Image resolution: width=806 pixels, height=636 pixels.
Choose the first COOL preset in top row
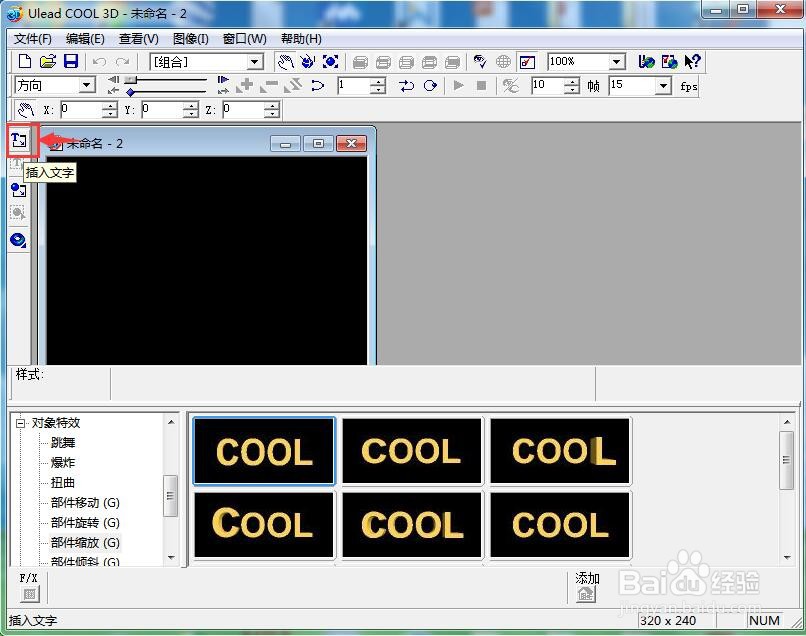(x=264, y=451)
